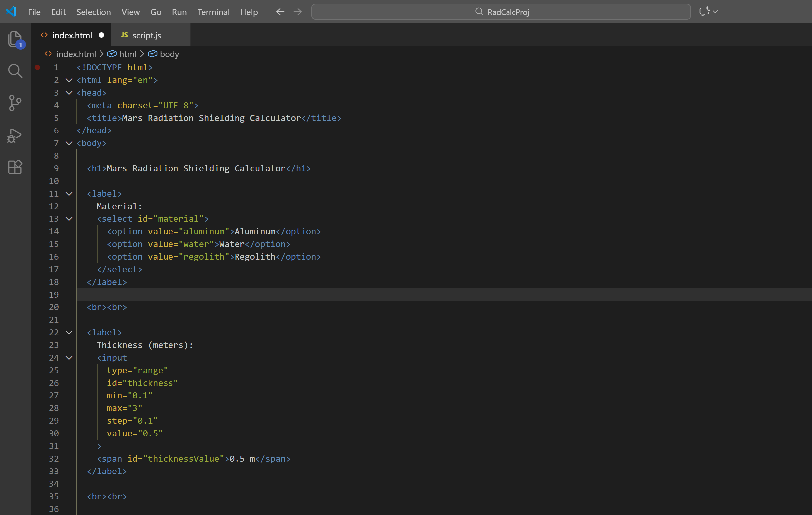Click the Go Back arrow
Image resolution: width=812 pixels, height=515 pixels.
(280, 12)
